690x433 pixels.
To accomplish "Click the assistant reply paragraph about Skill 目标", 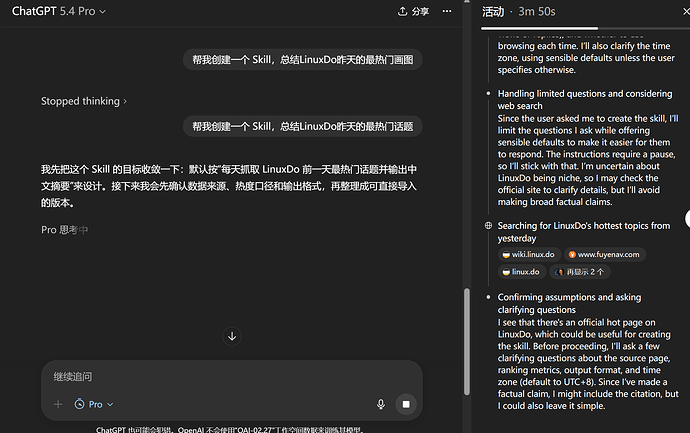I will [x=229, y=186].
